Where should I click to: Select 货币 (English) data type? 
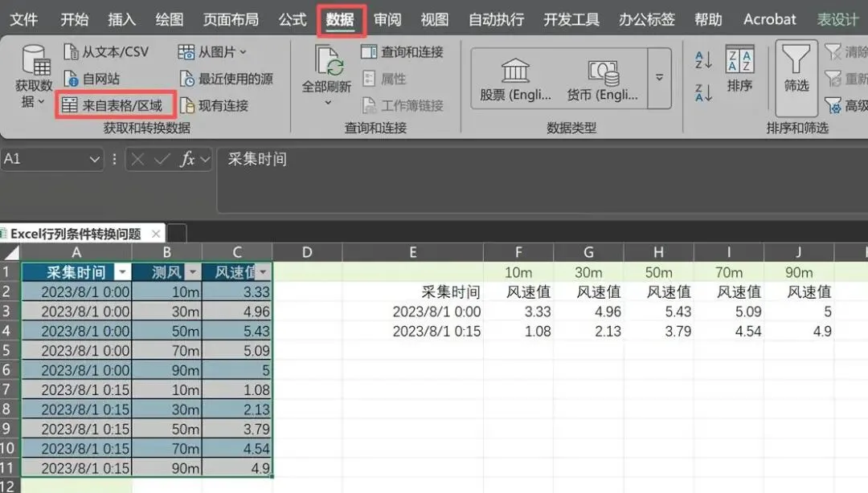pyautogui.click(x=602, y=79)
